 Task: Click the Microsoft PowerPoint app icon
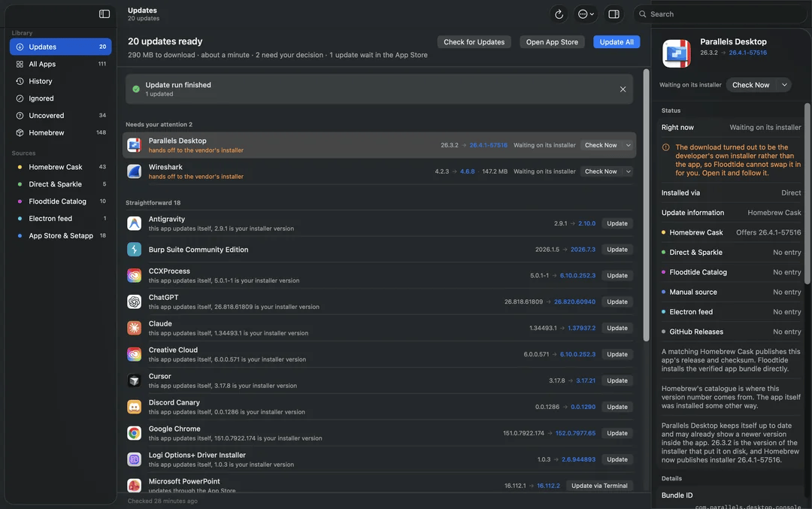tap(134, 485)
